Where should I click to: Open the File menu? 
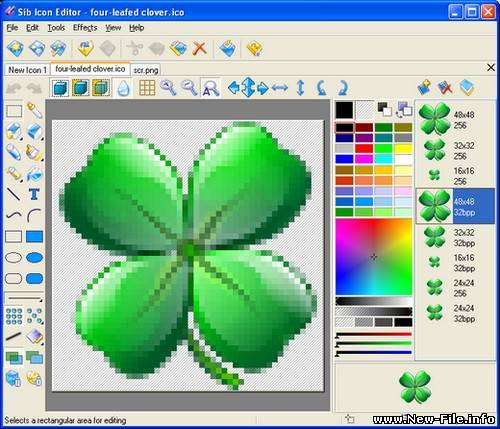tap(12, 28)
